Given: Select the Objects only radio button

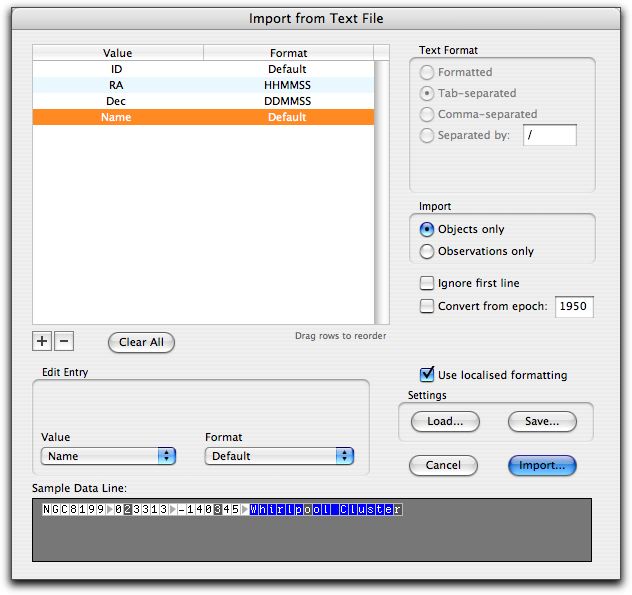Looking at the screenshot, I should 428,229.
